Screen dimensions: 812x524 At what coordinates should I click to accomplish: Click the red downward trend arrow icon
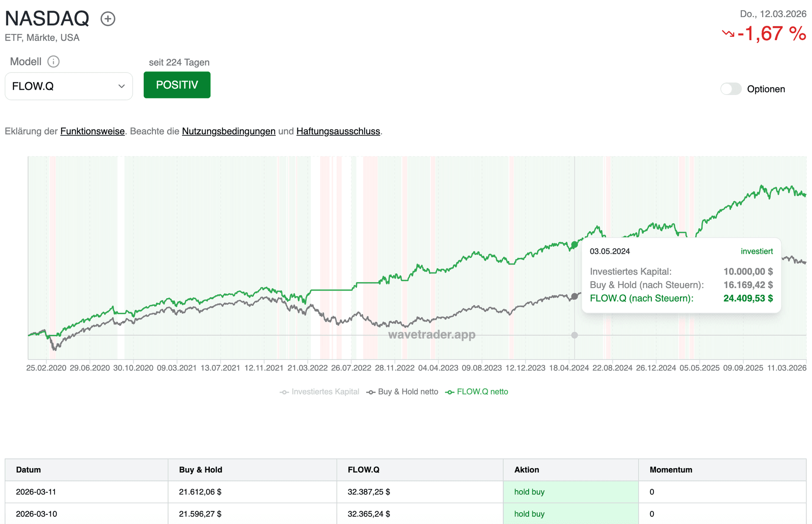point(727,34)
